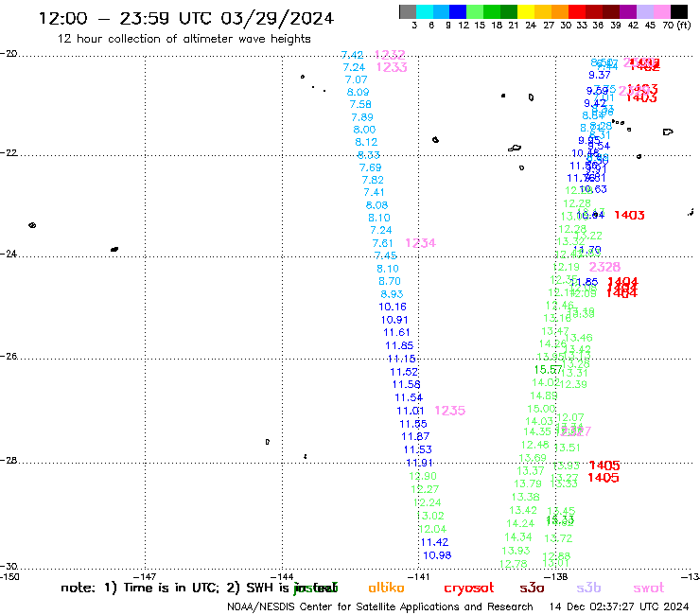
Task: Click subtitle '12 hour collection of altimeter wave heights'
Action: [184, 39]
